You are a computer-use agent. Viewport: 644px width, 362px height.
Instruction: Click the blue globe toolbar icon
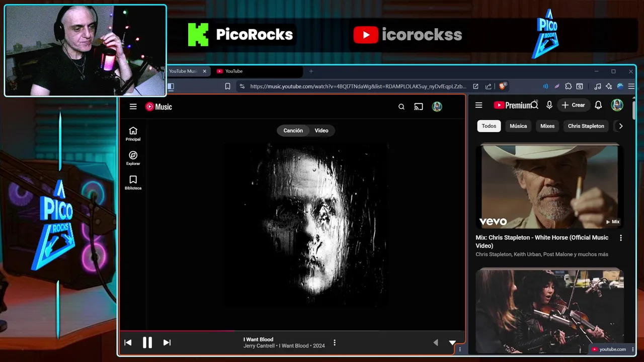(620, 86)
